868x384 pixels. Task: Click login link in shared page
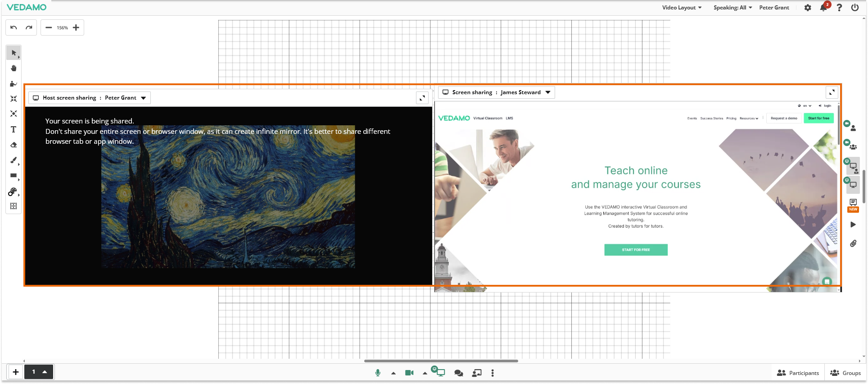pos(825,106)
